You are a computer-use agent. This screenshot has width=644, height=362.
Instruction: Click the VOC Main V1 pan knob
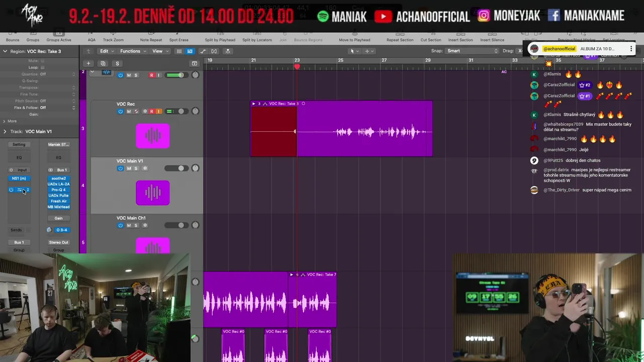[195, 168]
